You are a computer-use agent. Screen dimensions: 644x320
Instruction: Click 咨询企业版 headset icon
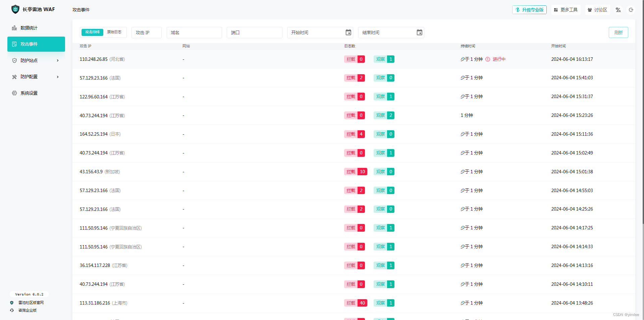pos(12,310)
